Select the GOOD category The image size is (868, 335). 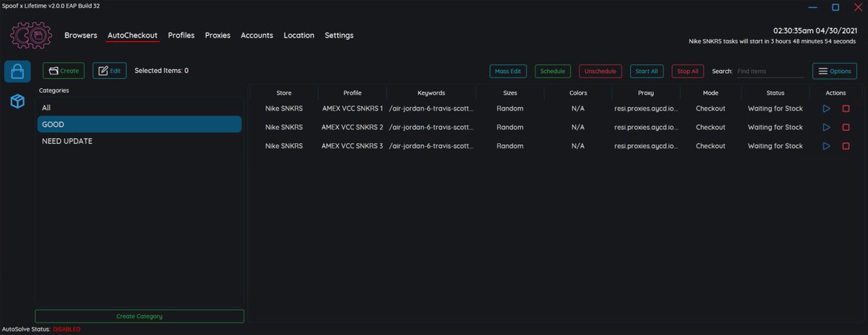pos(139,124)
